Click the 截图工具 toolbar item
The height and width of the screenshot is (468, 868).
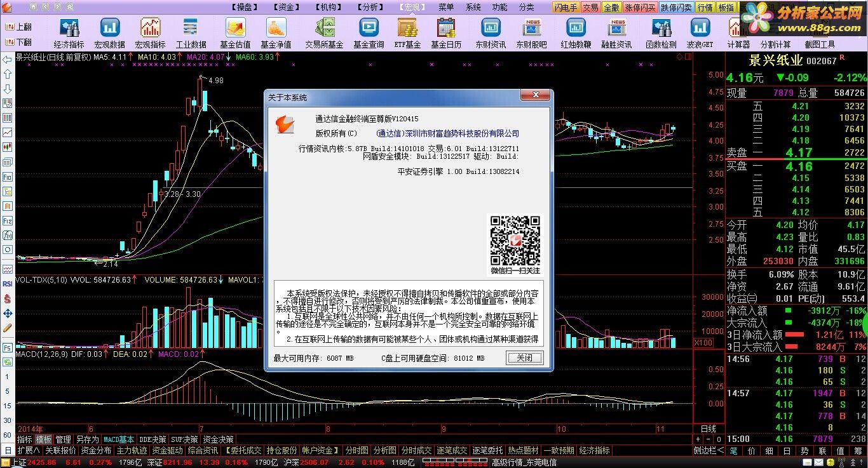820,44
